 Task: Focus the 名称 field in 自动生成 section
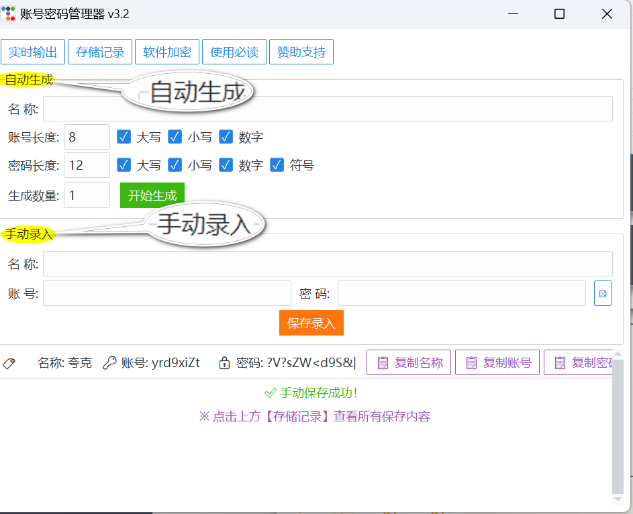[x=328, y=109]
